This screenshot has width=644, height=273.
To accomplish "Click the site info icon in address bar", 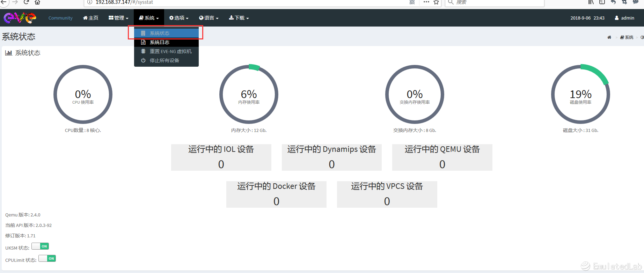I will tap(90, 2).
